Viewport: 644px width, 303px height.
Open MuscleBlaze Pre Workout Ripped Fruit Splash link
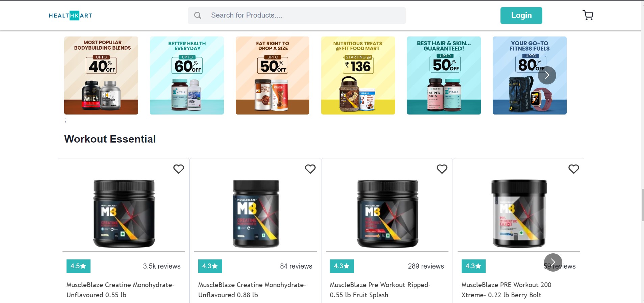click(380, 290)
